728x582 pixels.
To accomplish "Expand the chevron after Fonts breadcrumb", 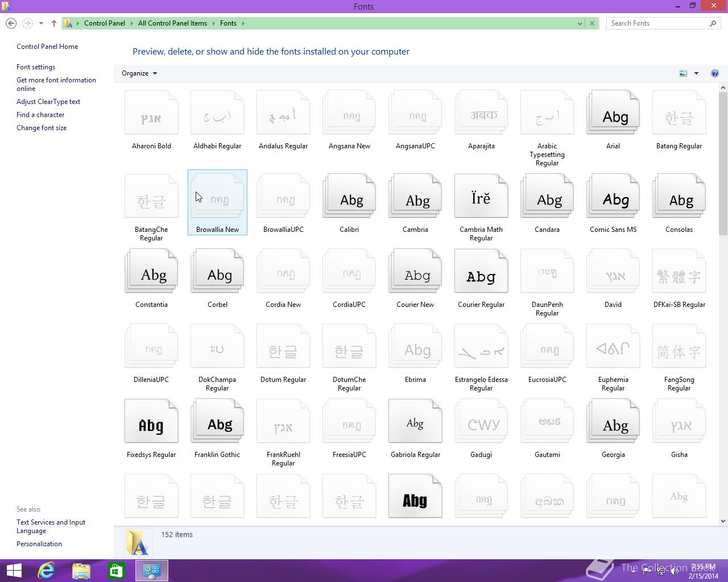I will tap(243, 23).
